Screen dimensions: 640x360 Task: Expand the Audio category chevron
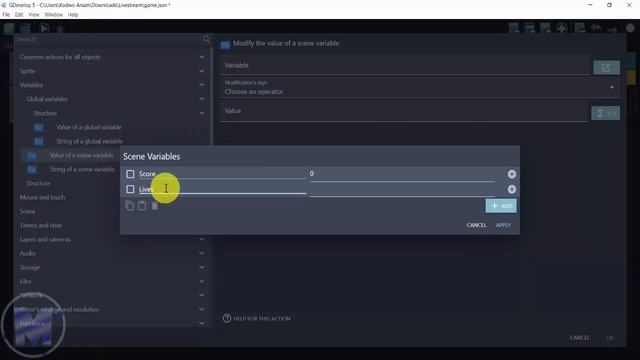[202, 253]
